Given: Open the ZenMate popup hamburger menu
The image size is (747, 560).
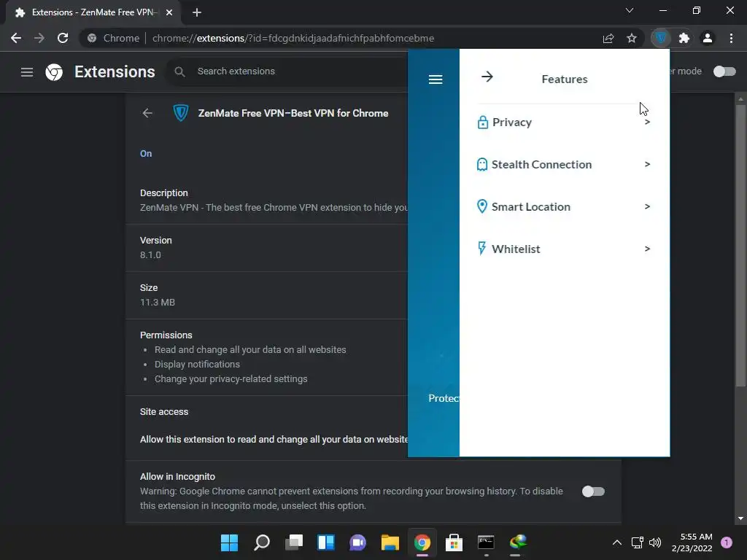Looking at the screenshot, I should pos(436,79).
